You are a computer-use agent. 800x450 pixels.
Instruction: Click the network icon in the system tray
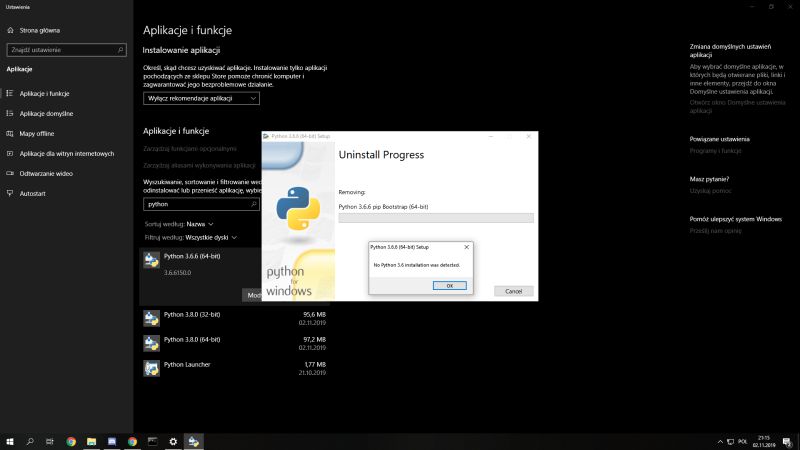(731, 441)
